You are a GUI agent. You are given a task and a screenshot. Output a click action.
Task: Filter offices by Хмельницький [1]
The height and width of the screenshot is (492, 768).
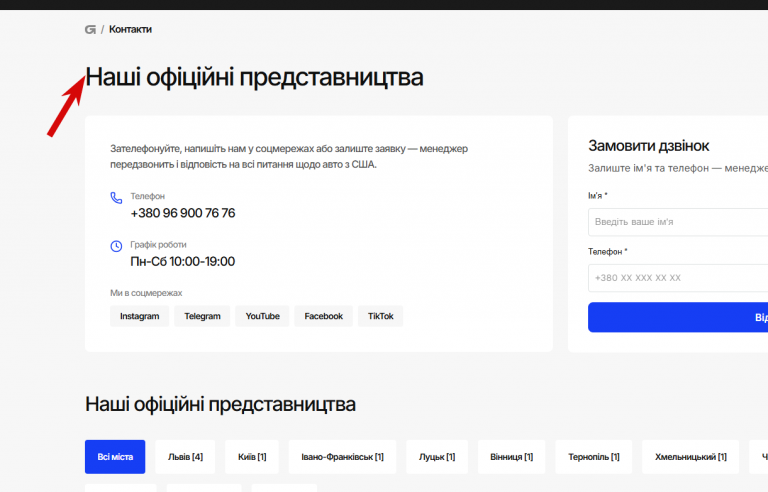click(x=691, y=457)
